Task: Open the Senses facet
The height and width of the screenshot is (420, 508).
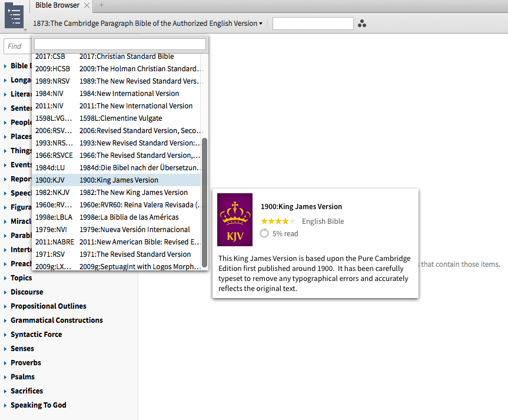Action: [x=22, y=349]
